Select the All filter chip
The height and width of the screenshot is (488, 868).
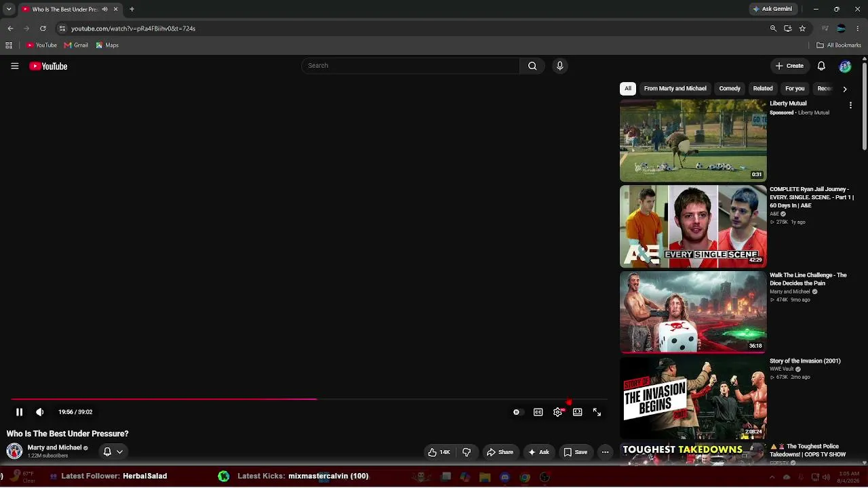pos(628,89)
